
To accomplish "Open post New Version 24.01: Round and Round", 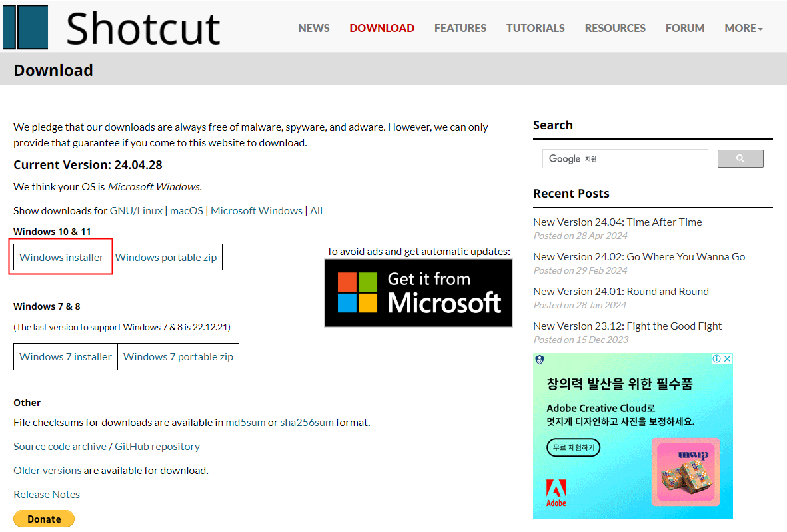I will [x=621, y=292].
